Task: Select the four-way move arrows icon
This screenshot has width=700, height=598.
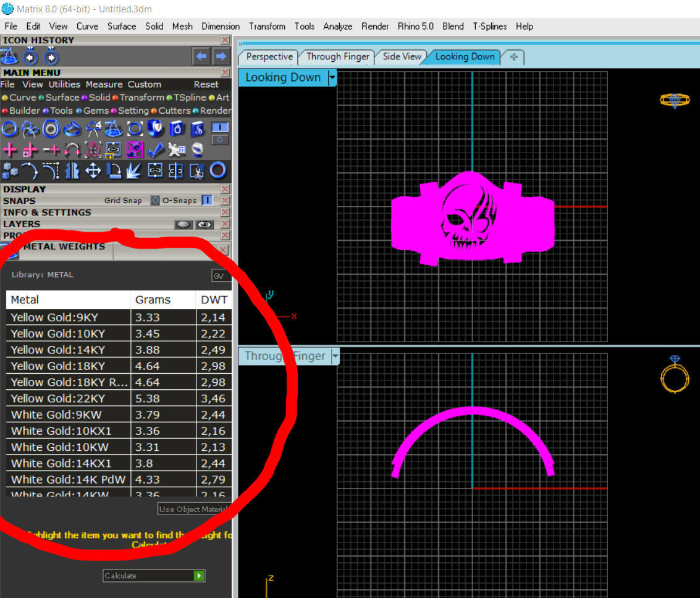Action: point(93,171)
